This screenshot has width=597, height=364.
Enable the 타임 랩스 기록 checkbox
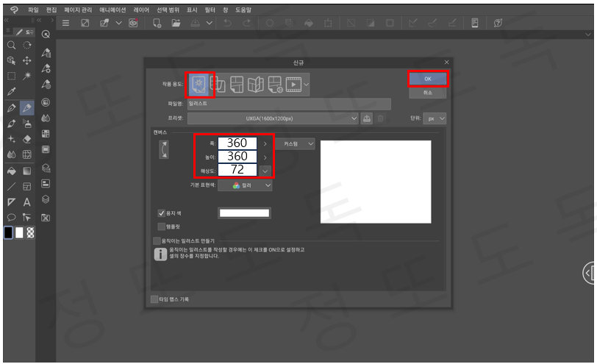click(x=154, y=299)
